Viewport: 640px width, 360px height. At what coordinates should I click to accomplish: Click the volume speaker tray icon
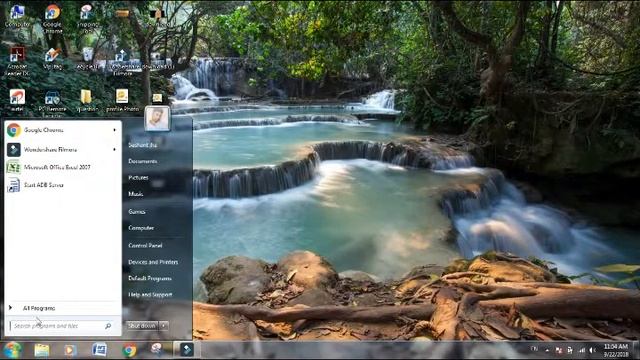coord(593,350)
